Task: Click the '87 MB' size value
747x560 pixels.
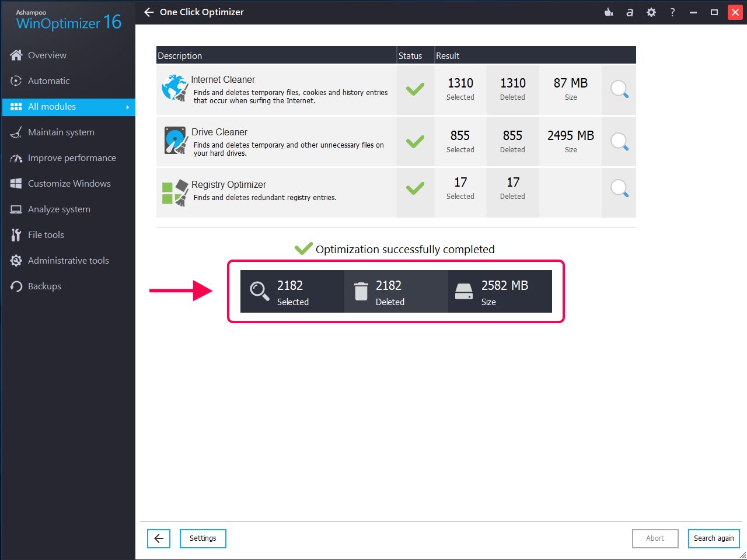Action: click(571, 83)
